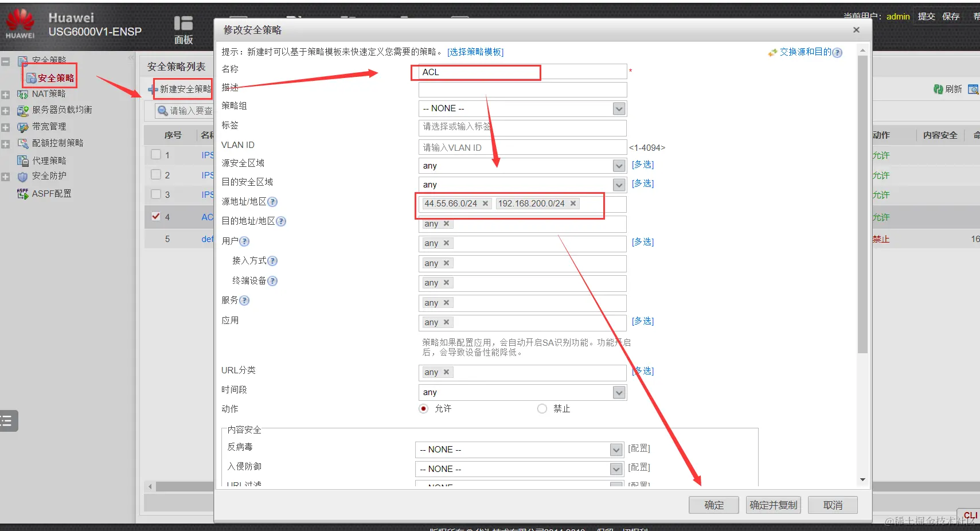Click the dialog vertical scrollbar thumb

tap(862, 205)
